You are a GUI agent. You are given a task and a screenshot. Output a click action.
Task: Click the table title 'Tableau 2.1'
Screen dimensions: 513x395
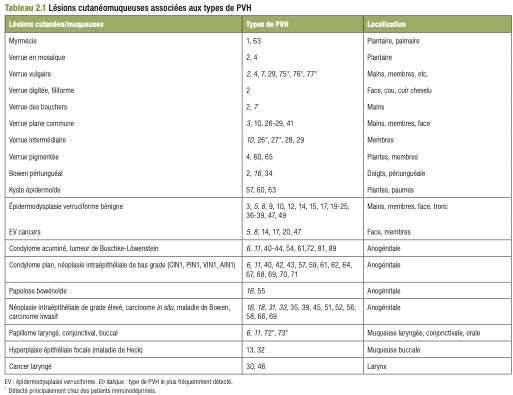pos(25,8)
